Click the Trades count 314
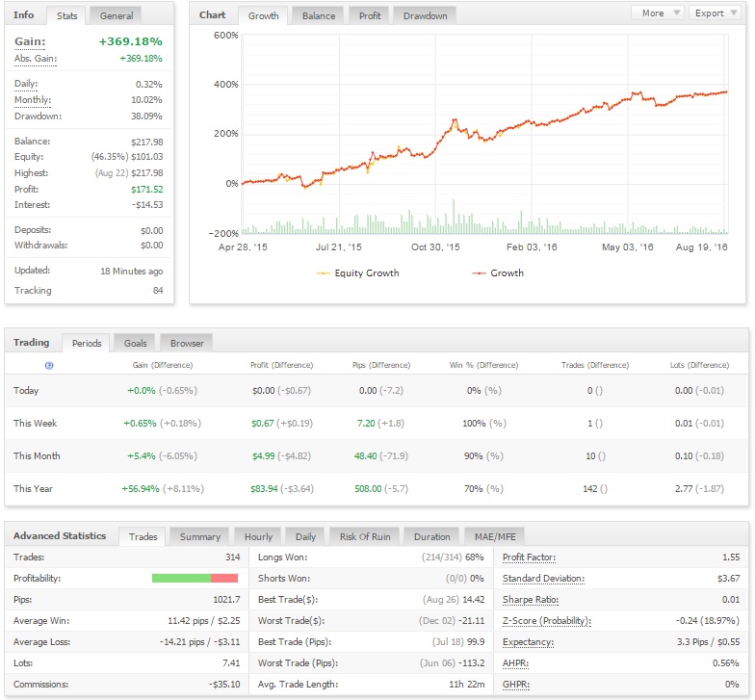755x700 pixels. pyautogui.click(x=233, y=557)
